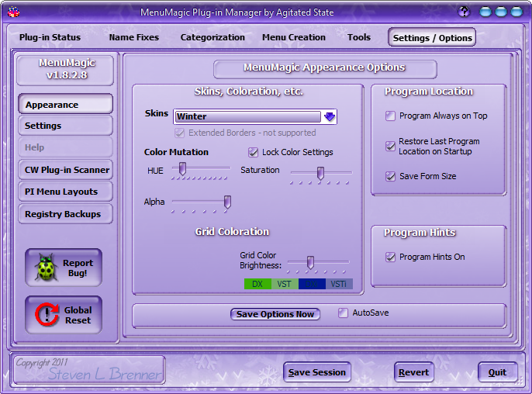Select Settings / Options tab
The width and height of the screenshot is (532, 394).
pos(432,37)
